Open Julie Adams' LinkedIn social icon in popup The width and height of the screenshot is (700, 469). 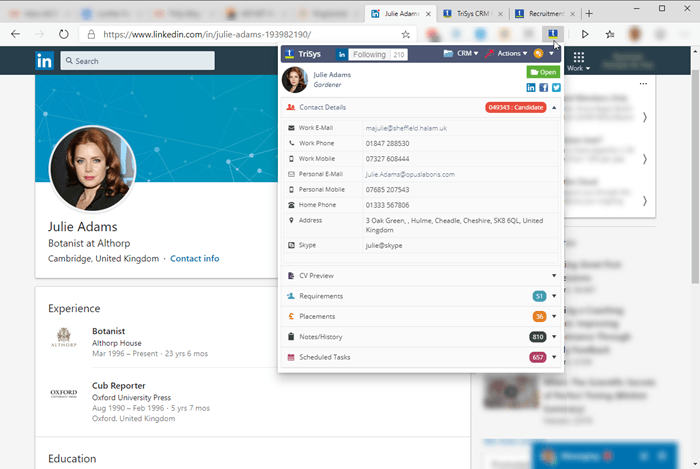(x=531, y=87)
